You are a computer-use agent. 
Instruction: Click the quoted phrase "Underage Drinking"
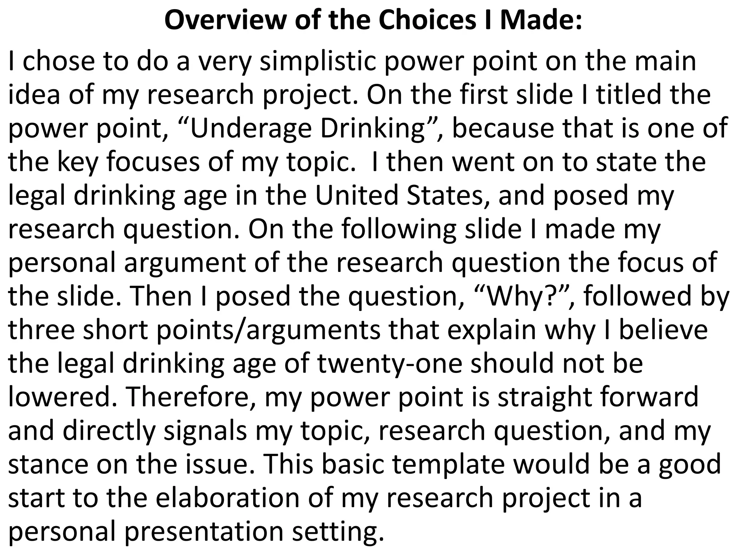click(308, 128)
